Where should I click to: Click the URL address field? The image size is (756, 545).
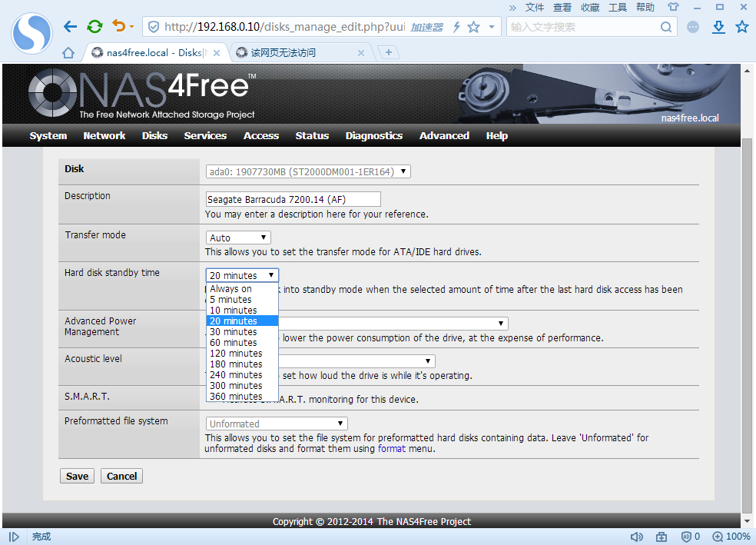[x=284, y=27]
